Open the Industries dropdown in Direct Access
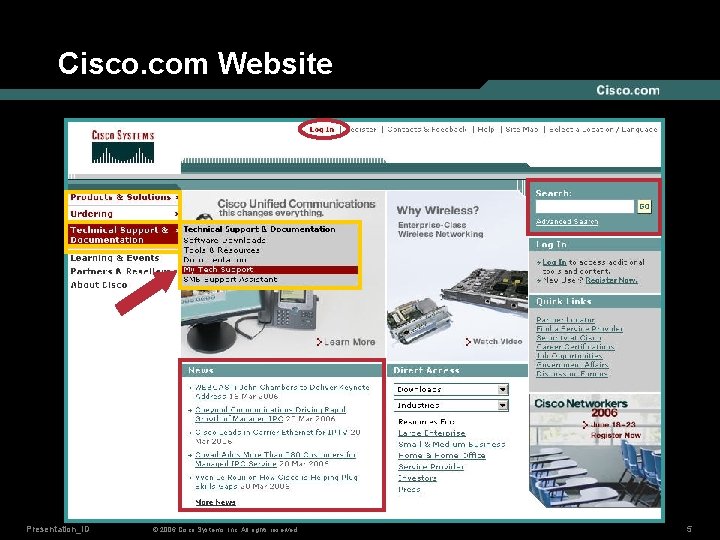This screenshot has height=540, width=720. (451, 405)
